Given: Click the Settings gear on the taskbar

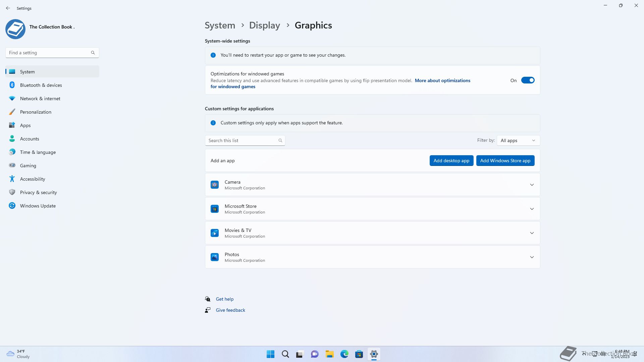Looking at the screenshot, I should coord(374,354).
